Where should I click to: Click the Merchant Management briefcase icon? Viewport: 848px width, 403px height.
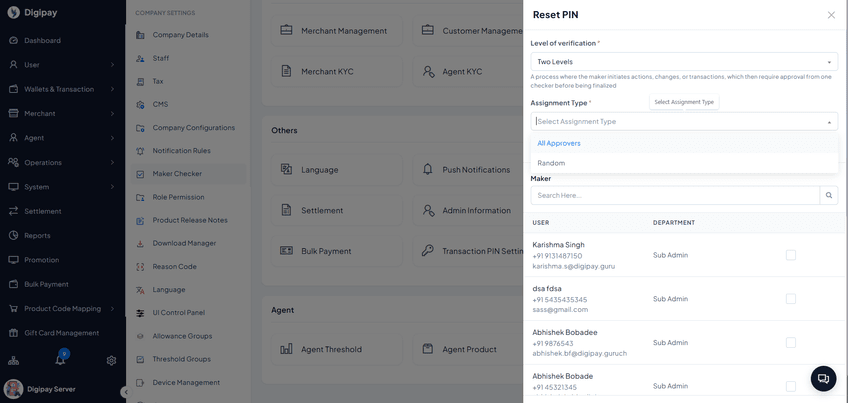(x=286, y=30)
